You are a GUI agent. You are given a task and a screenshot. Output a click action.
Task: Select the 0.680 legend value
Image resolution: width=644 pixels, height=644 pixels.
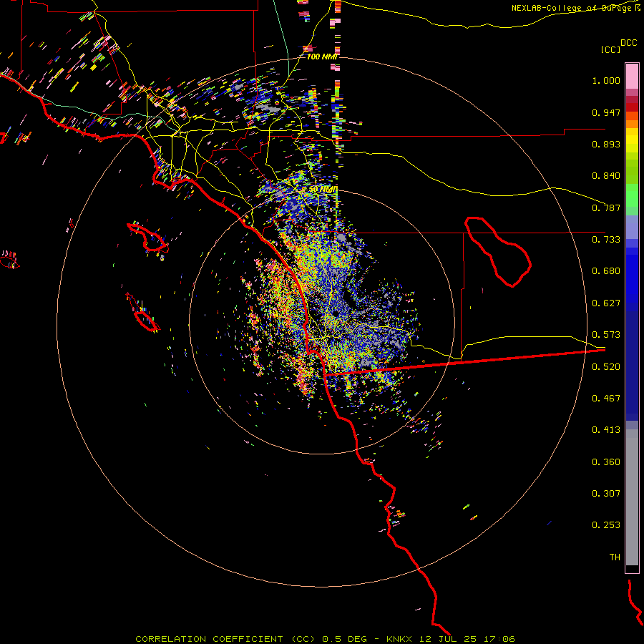coord(606,271)
